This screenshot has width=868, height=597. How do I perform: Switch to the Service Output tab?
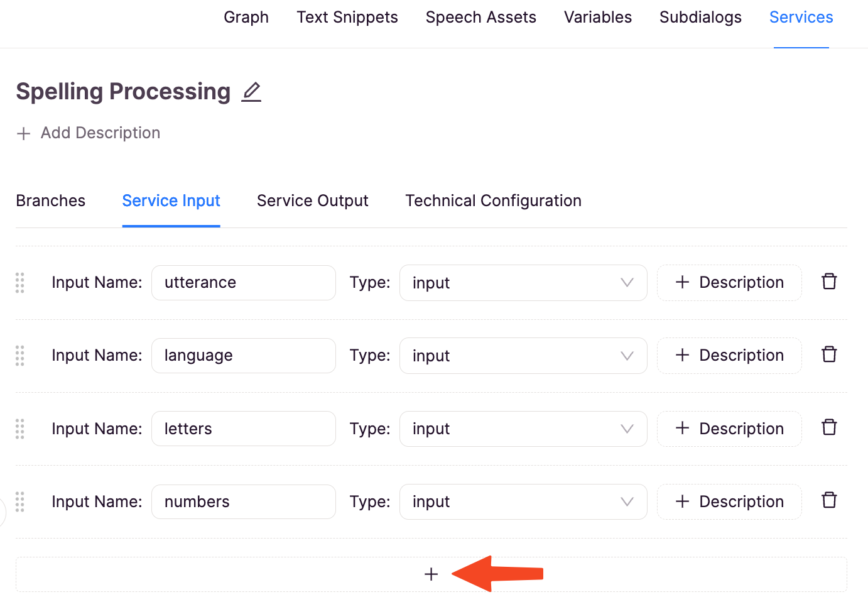[312, 200]
